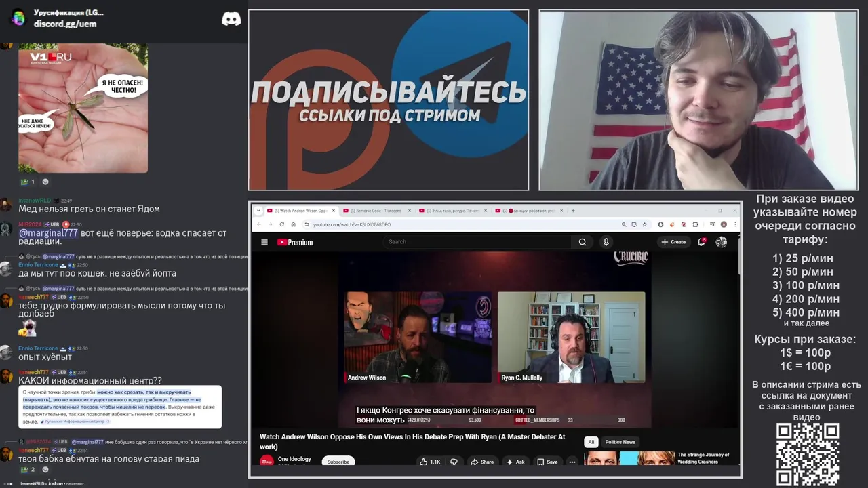Click The Strange Journey of Wedding Crashers title
The width and height of the screenshot is (868, 488).
703,458
